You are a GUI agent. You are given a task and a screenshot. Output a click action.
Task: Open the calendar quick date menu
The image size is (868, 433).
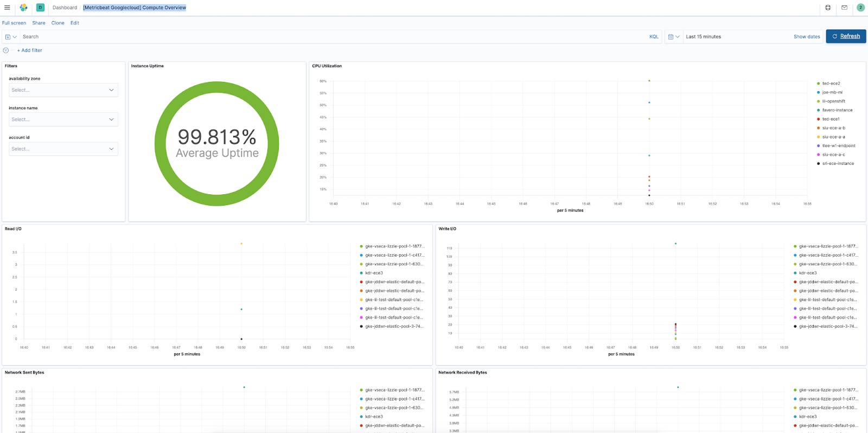[673, 37]
